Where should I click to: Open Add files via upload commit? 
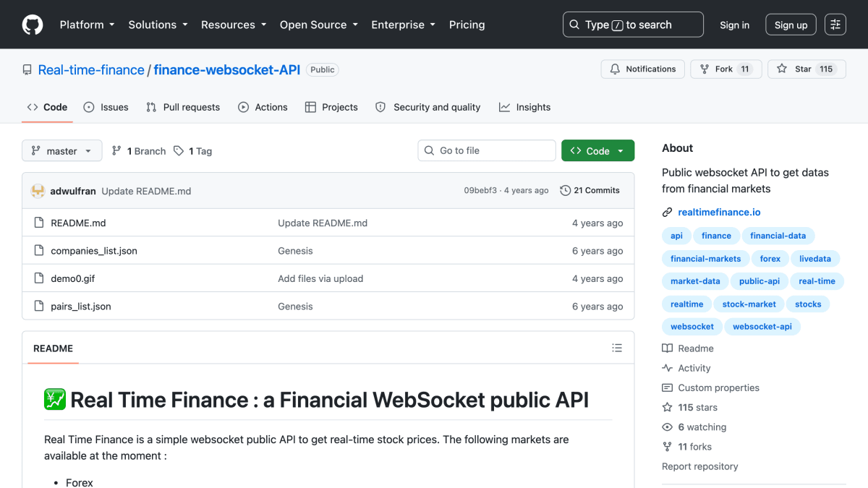[x=320, y=278]
